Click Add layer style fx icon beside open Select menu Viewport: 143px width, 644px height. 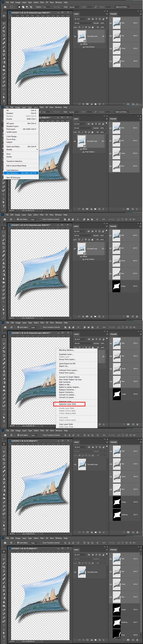tap(83, 209)
